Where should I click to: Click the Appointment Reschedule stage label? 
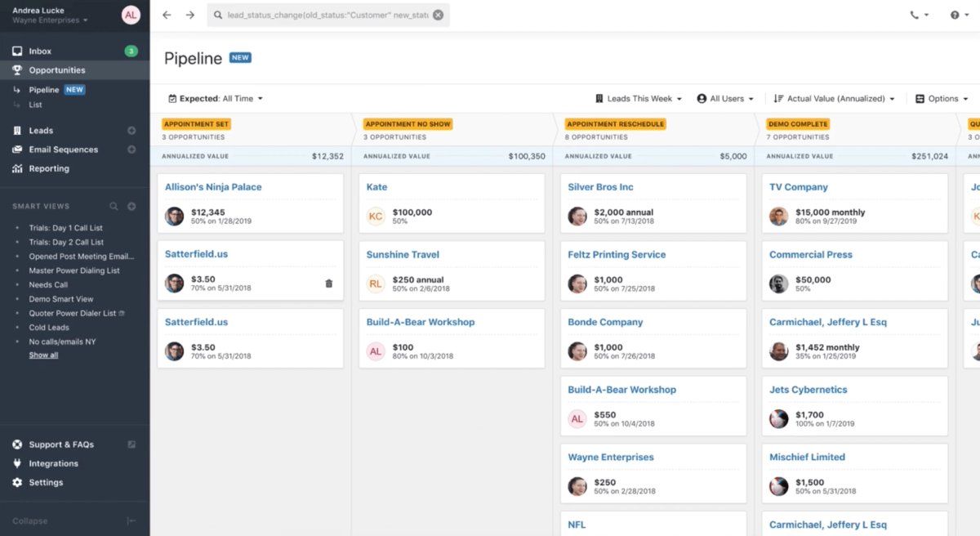(x=615, y=124)
